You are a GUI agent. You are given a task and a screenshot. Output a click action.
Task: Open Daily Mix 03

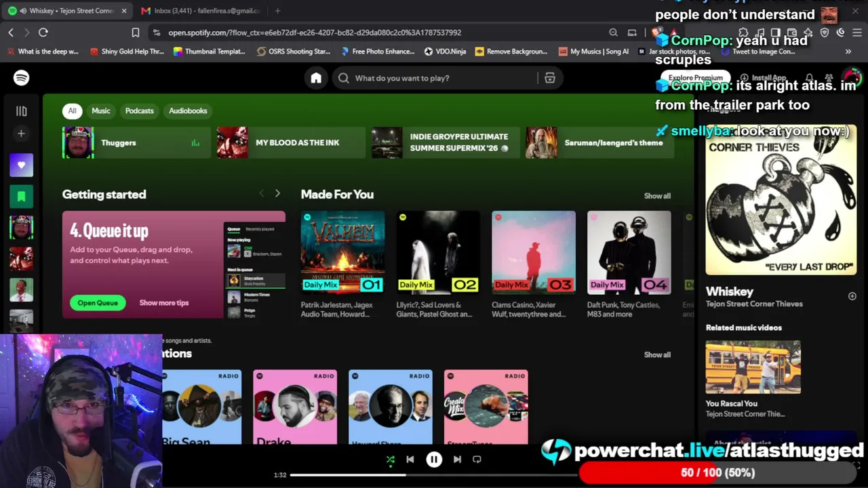[534, 264]
